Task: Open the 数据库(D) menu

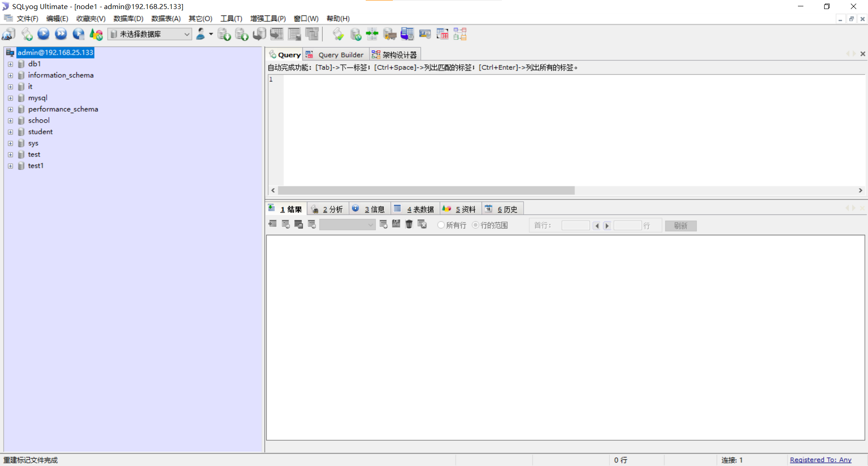Action: (128, 19)
